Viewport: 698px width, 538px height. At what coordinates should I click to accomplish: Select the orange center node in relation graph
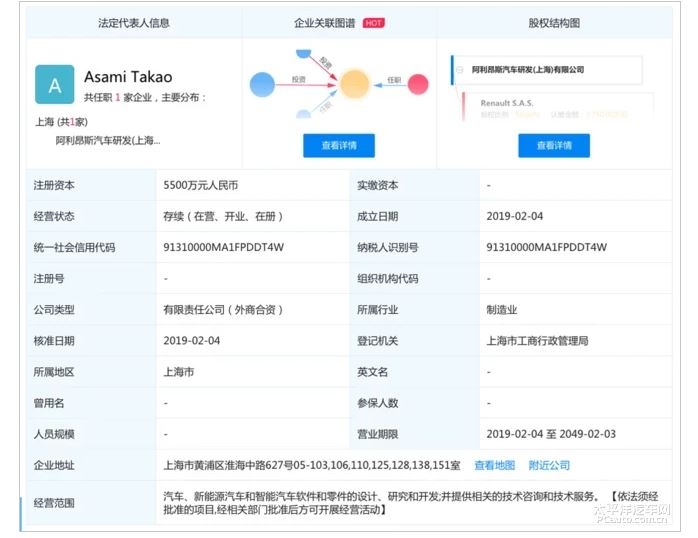[353, 83]
